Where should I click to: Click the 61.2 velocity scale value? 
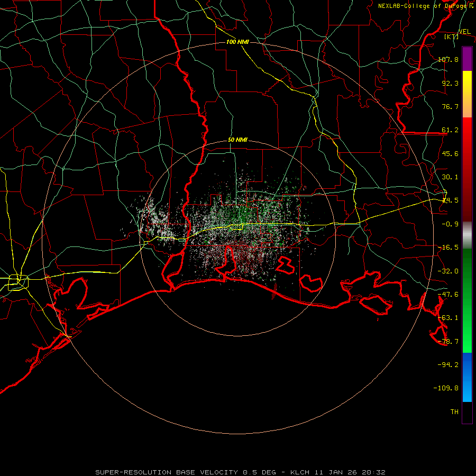(x=450, y=130)
